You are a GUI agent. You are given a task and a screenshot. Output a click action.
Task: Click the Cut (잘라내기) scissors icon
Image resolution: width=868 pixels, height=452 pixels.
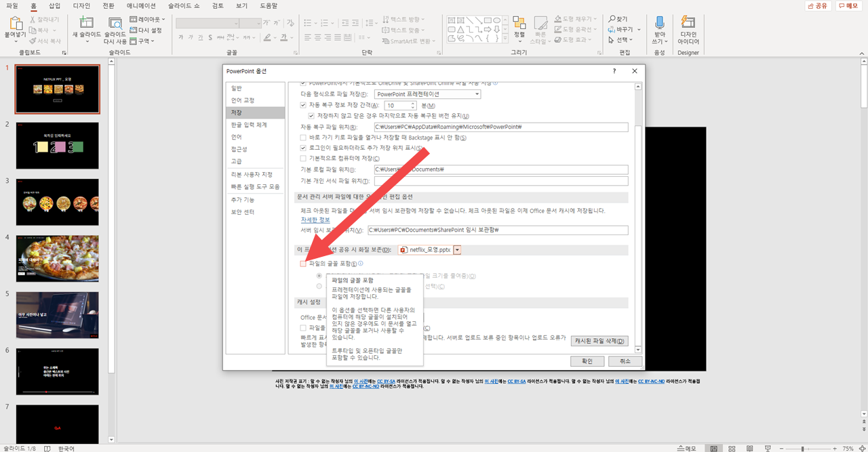(x=33, y=20)
